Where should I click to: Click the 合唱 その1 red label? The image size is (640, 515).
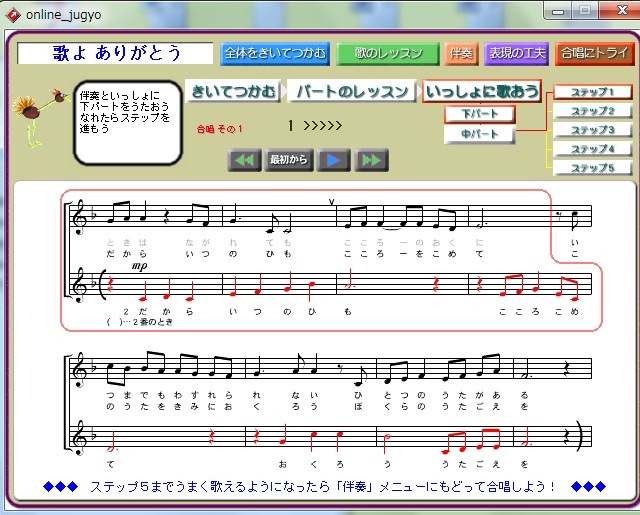point(220,129)
